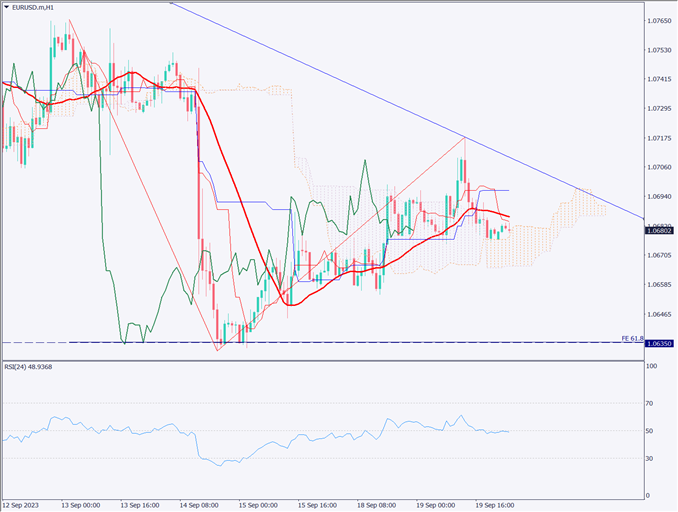Screen dimensions: 678x512
Task: Click the EURUSD.m,H1 symbol title
Action: [x=34, y=7]
